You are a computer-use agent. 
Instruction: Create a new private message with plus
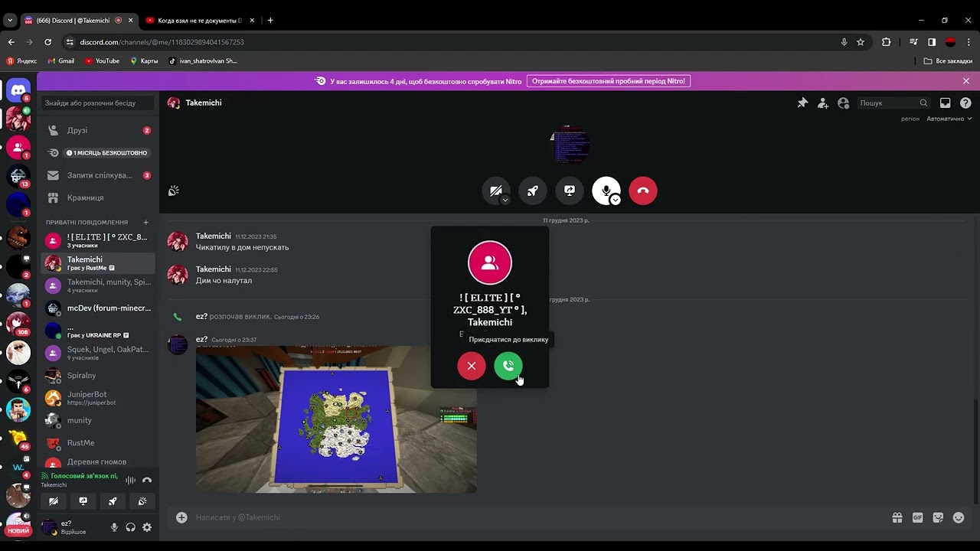146,222
